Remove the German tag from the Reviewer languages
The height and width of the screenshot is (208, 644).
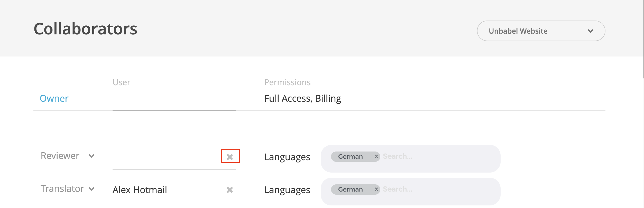[x=376, y=156]
